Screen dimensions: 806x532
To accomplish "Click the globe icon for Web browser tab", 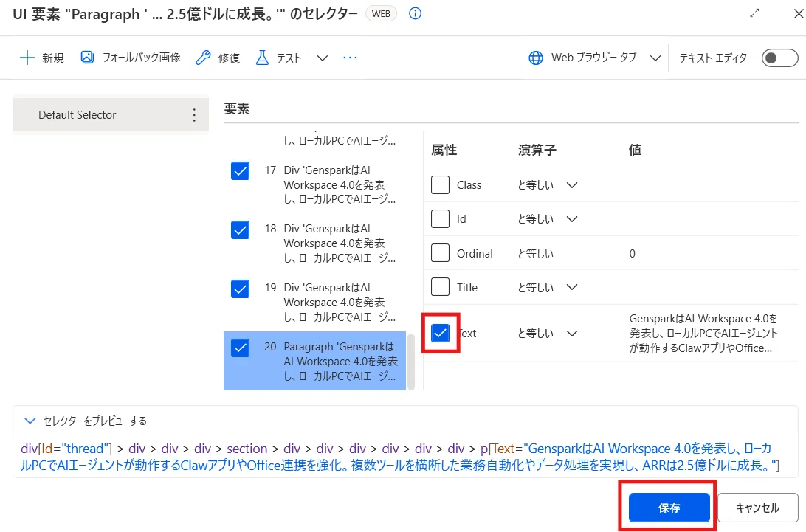I will [x=536, y=58].
